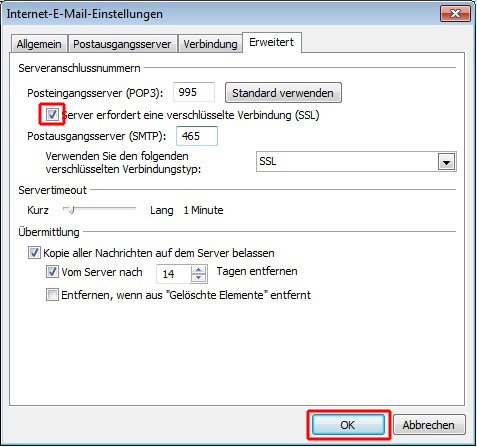
Task: Confirm settings with the OK button
Action: (348, 425)
